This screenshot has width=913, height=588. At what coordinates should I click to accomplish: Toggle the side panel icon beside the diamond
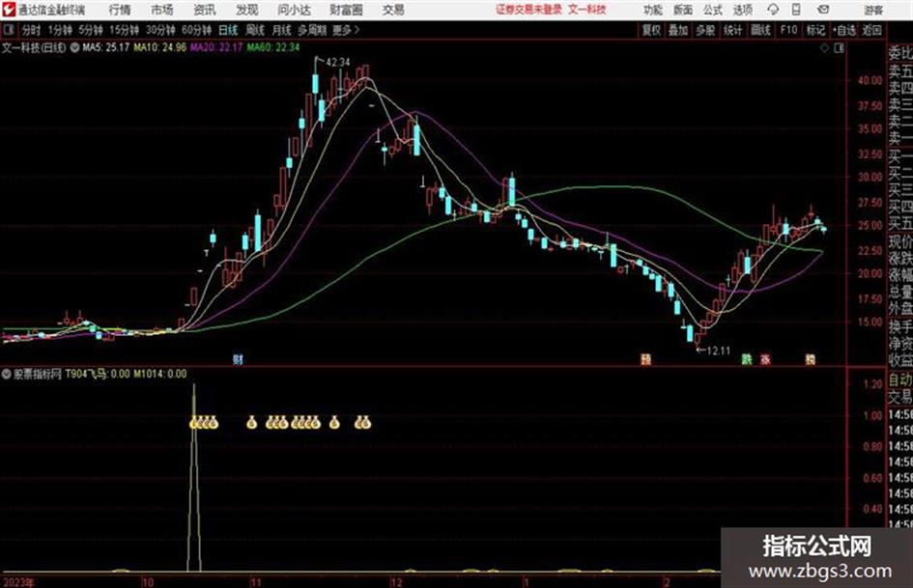click(x=839, y=48)
